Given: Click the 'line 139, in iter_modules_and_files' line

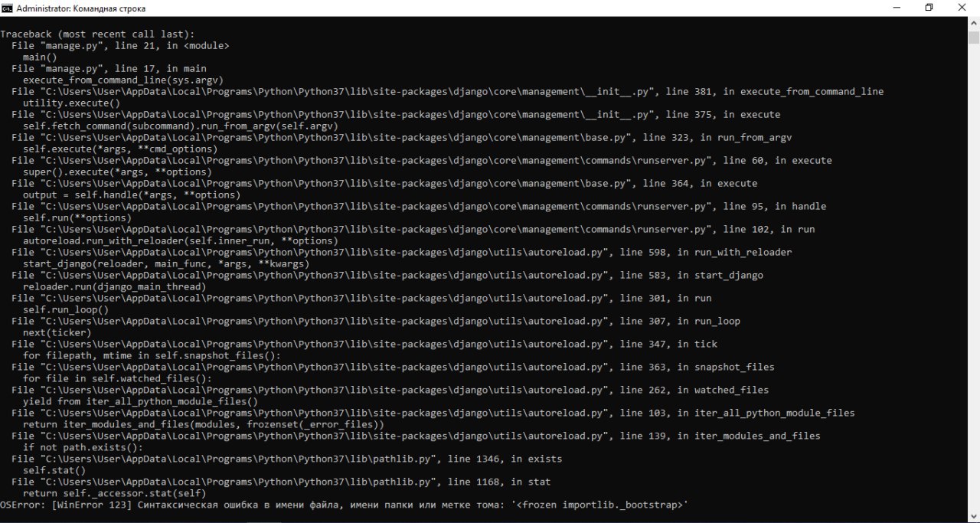Looking at the screenshot, I should pyautogui.click(x=416, y=436).
